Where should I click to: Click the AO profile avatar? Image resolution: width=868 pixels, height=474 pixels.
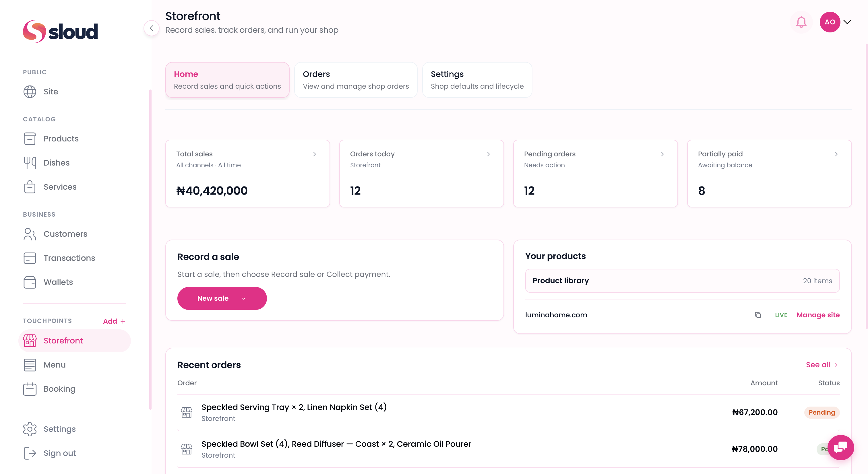pyautogui.click(x=830, y=22)
